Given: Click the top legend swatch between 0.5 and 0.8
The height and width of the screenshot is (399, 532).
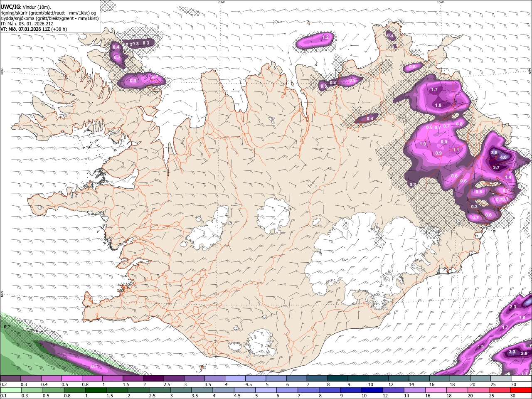Looking at the screenshot, I should pyautogui.click(x=71, y=379).
